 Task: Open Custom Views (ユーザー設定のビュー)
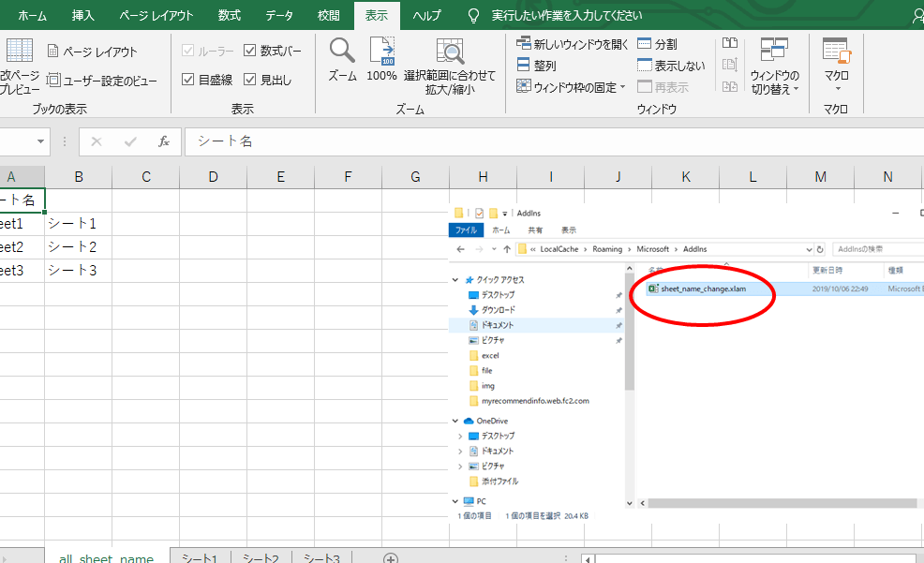pos(102,81)
